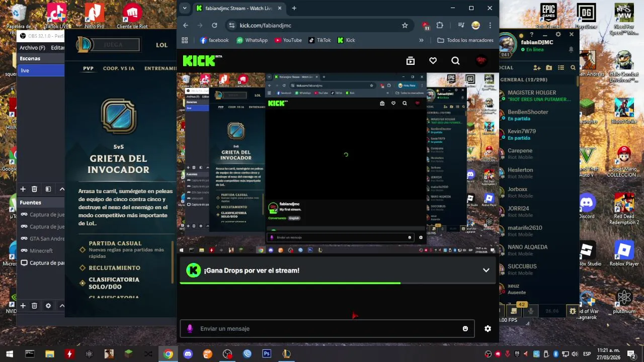Select the live scene in OBS
This screenshot has width=644, height=362.
(41, 70)
